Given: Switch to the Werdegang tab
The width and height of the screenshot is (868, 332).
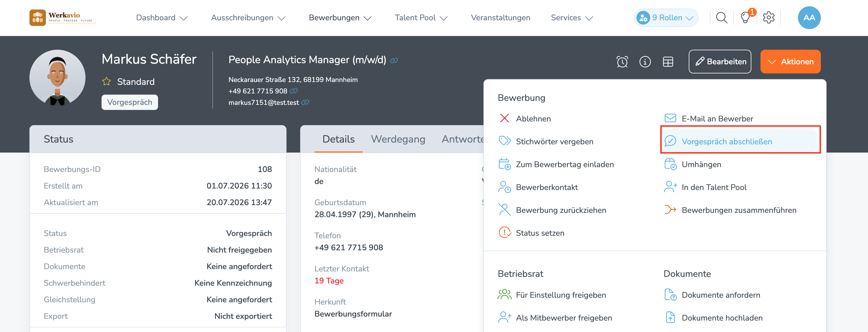Looking at the screenshot, I should click(x=398, y=139).
